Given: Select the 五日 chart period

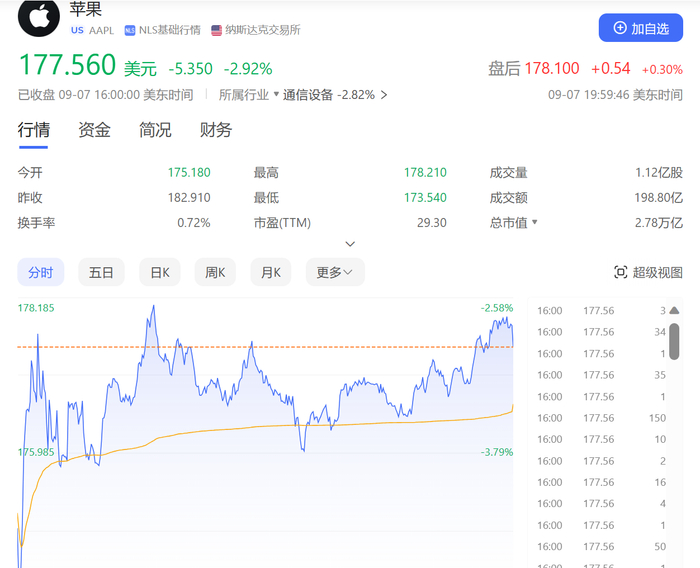Looking at the screenshot, I should pos(101,272).
